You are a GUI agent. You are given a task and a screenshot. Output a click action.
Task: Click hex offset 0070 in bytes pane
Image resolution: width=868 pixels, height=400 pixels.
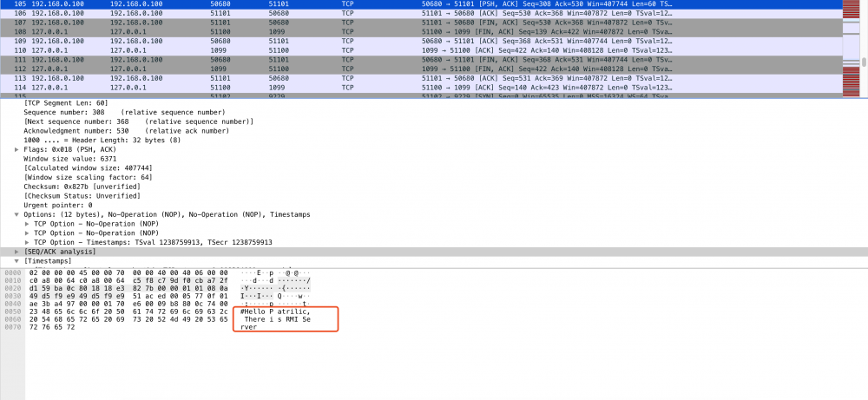click(11, 327)
